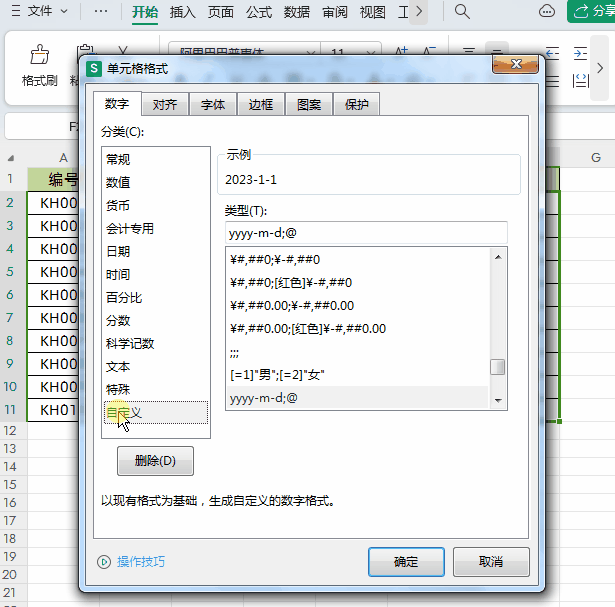The width and height of the screenshot is (615, 607).
Task: Select yyyy-m-d;@ in format list
Action: click(x=358, y=398)
